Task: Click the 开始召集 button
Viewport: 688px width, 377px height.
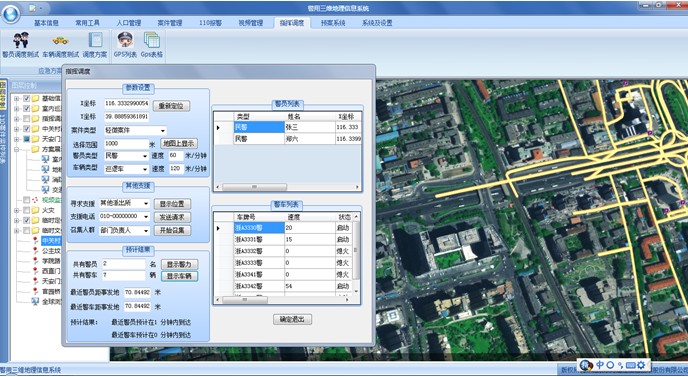Action: click(x=172, y=230)
